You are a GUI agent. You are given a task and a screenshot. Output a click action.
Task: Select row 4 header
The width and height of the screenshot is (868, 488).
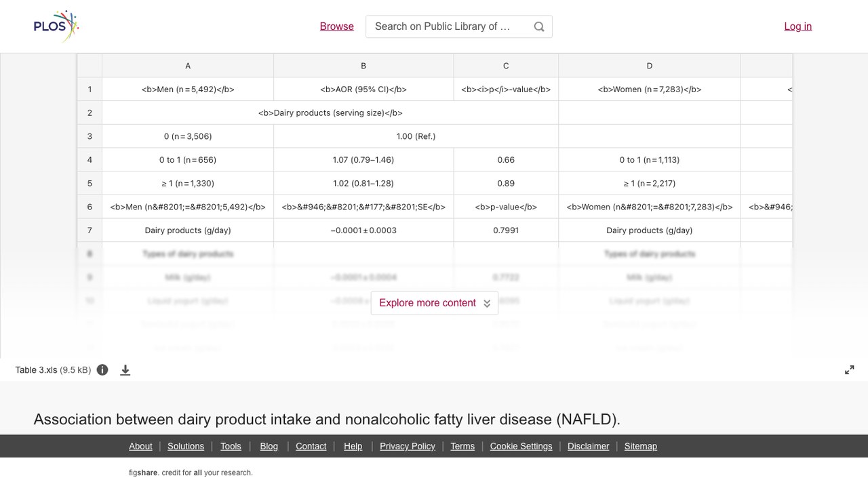tap(90, 160)
